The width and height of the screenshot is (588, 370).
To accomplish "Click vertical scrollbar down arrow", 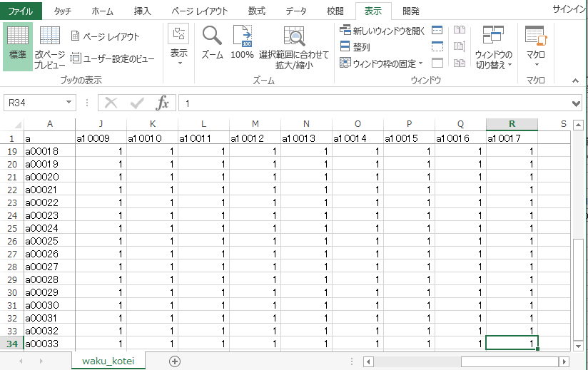I will pyautogui.click(x=578, y=346).
